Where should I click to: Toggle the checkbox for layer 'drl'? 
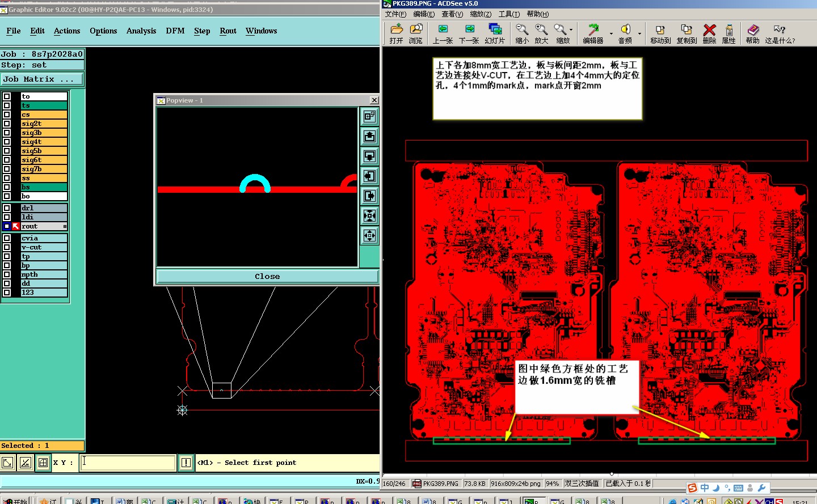point(7,208)
